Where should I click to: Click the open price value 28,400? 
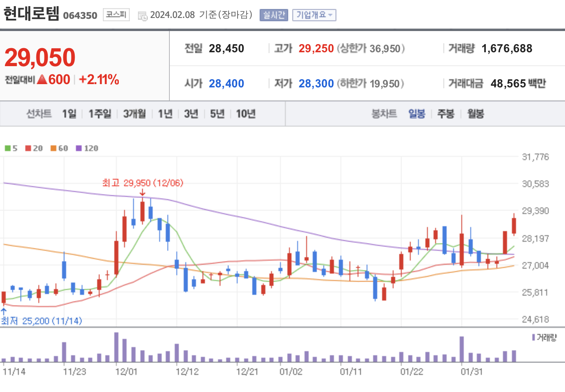pyautogui.click(x=226, y=84)
